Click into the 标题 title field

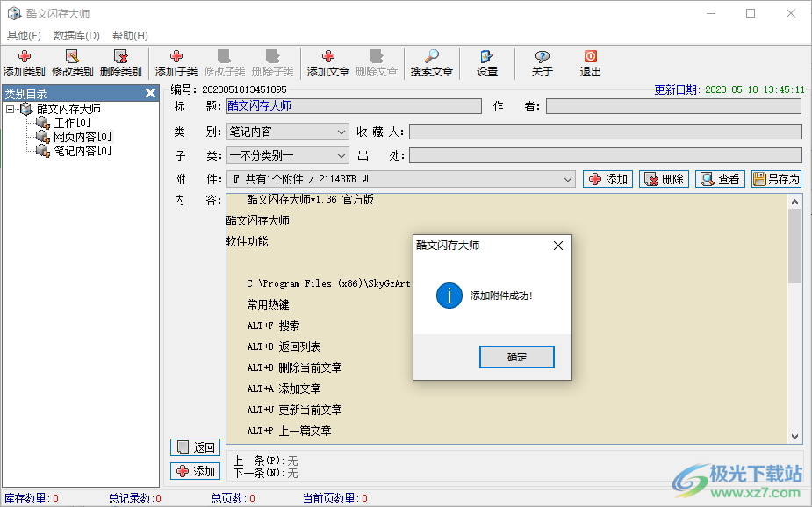click(355, 106)
